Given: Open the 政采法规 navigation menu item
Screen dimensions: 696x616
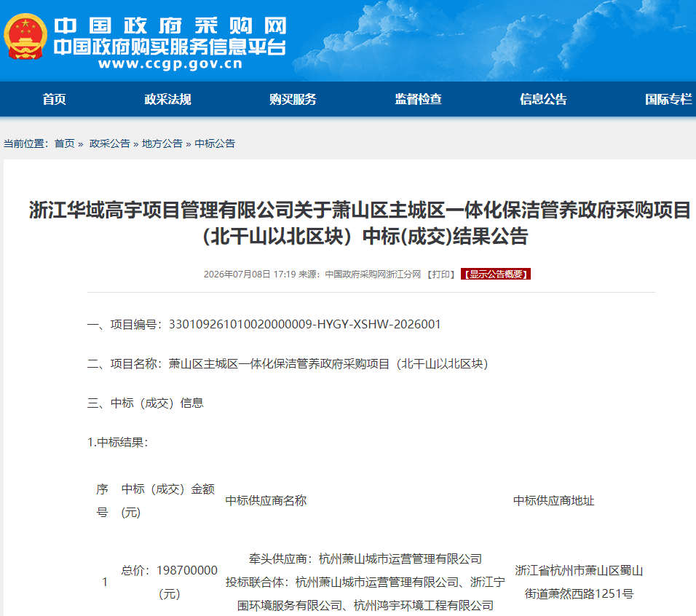Looking at the screenshot, I should [167, 99].
